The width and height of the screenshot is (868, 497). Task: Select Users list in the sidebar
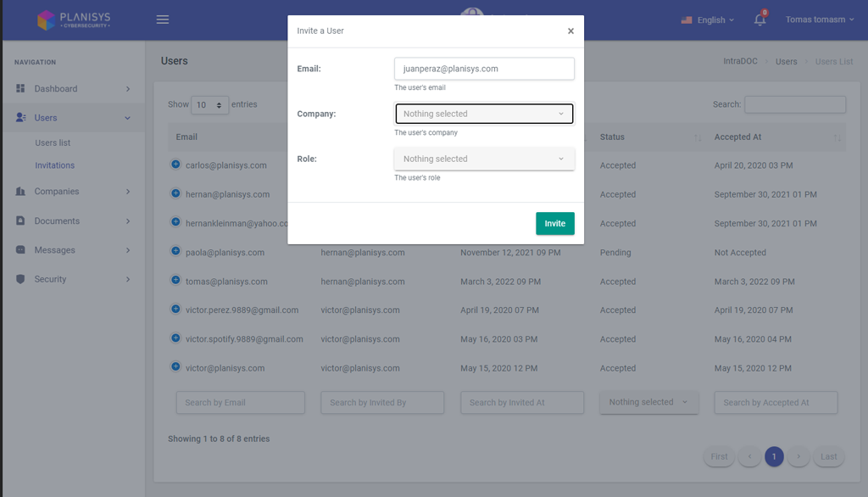tap(53, 143)
